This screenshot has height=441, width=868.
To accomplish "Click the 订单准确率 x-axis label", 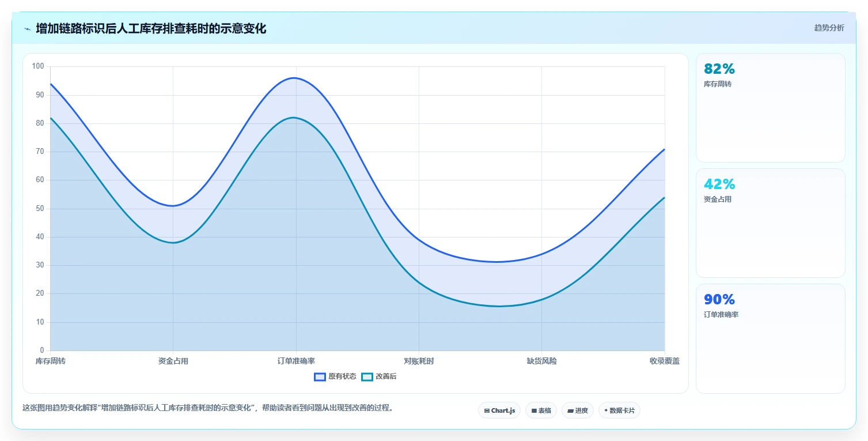I will click(296, 361).
